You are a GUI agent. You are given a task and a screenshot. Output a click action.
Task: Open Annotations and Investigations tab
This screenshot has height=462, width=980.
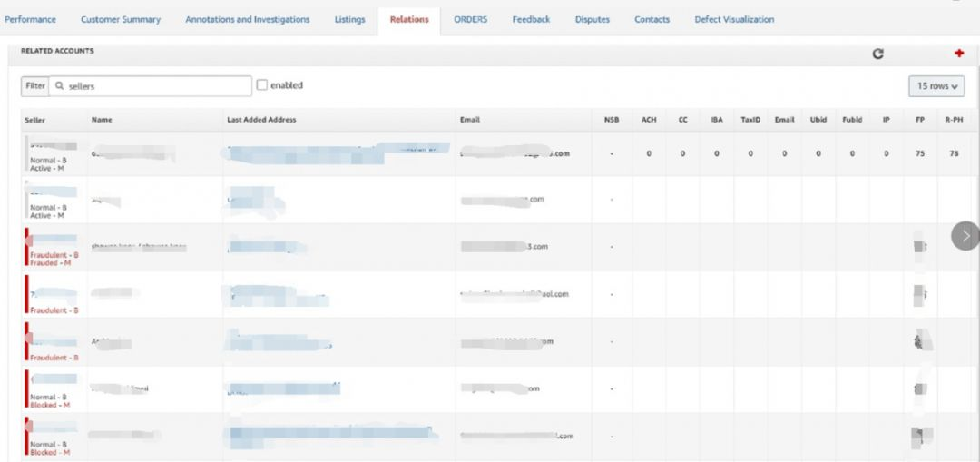(x=247, y=19)
